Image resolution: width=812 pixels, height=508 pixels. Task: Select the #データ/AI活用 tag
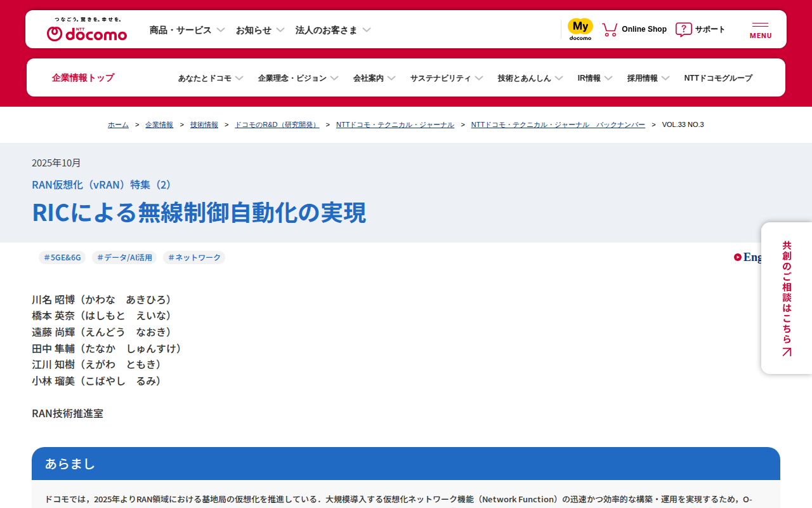coord(124,257)
